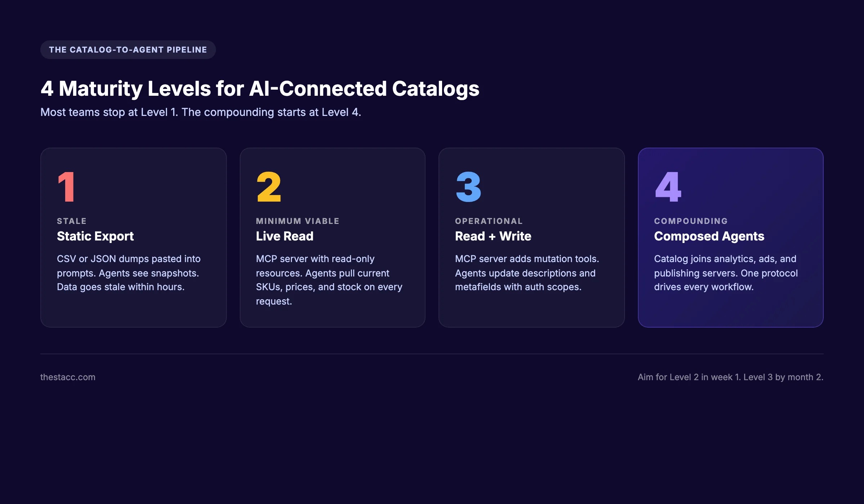This screenshot has width=864, height=504.
Task: Click the 'MCP server with read-only resources' description
Action: 329,280
